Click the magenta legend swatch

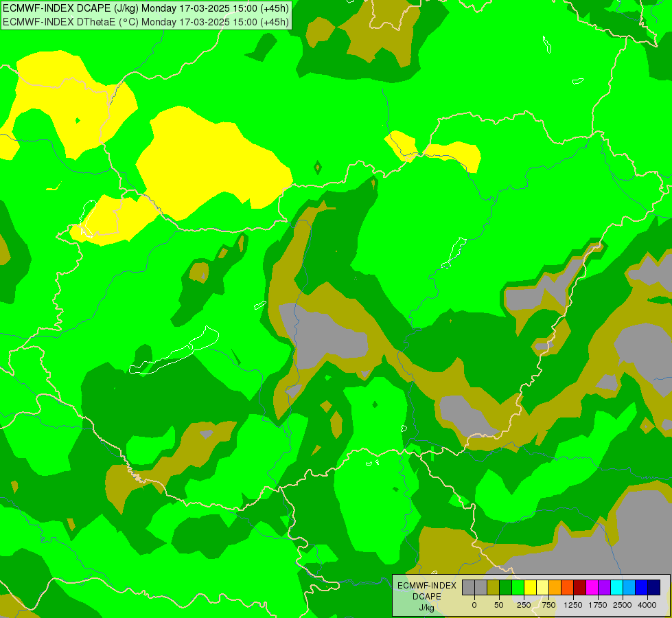tap(592, 587)
